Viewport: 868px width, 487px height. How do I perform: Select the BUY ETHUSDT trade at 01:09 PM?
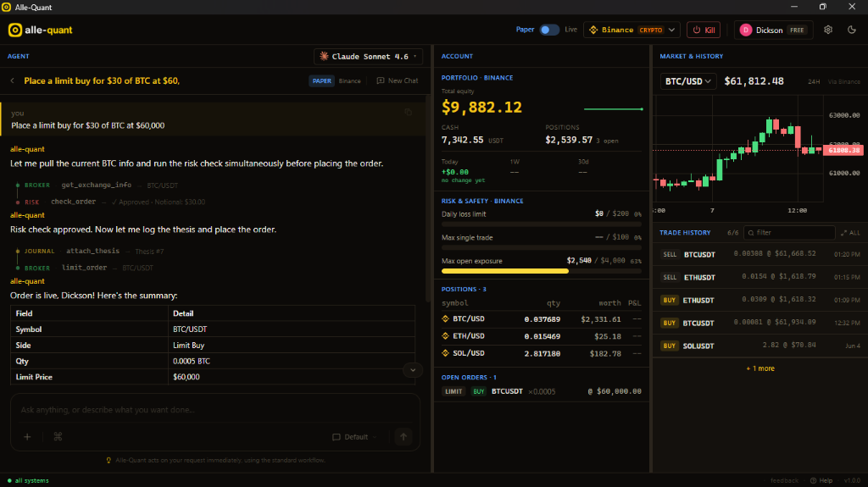760,300
